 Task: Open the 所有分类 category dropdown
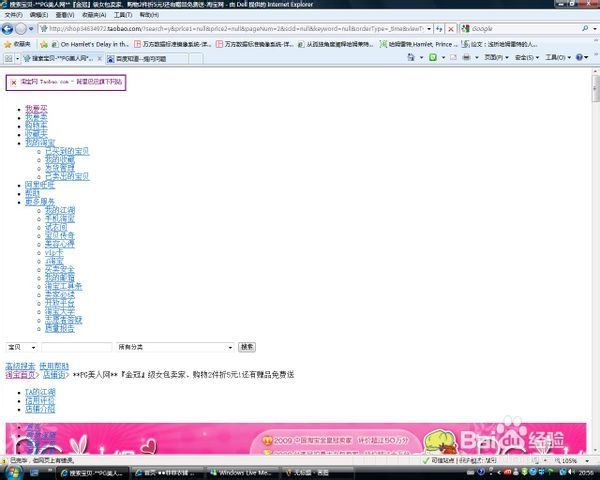(x=175, y=347)
